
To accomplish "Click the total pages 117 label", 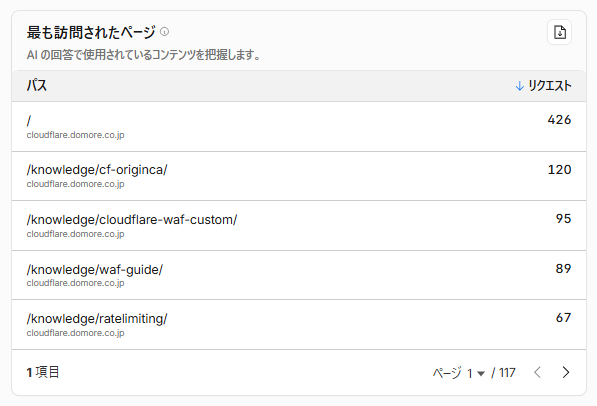I will click(x=507, y=372).
